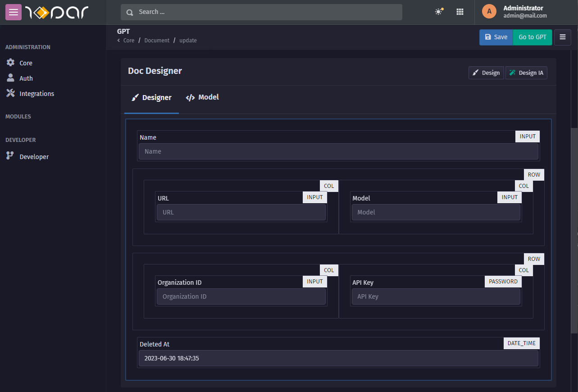Collapse the sidebar with the hamburger icon
The width and height of the screenshot is (578, 392).
[x=13, y=12]
